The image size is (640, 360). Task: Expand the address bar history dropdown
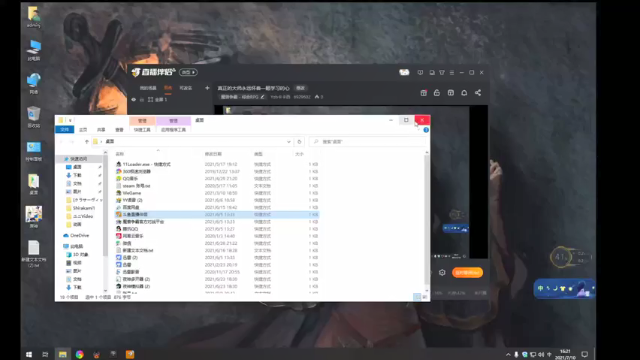tap(289, 142)
